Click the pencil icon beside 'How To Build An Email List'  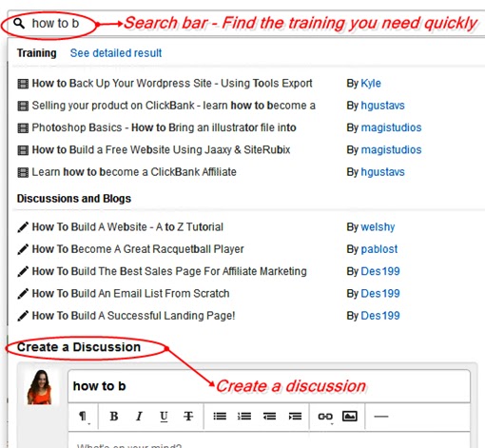tap(23, 294)
